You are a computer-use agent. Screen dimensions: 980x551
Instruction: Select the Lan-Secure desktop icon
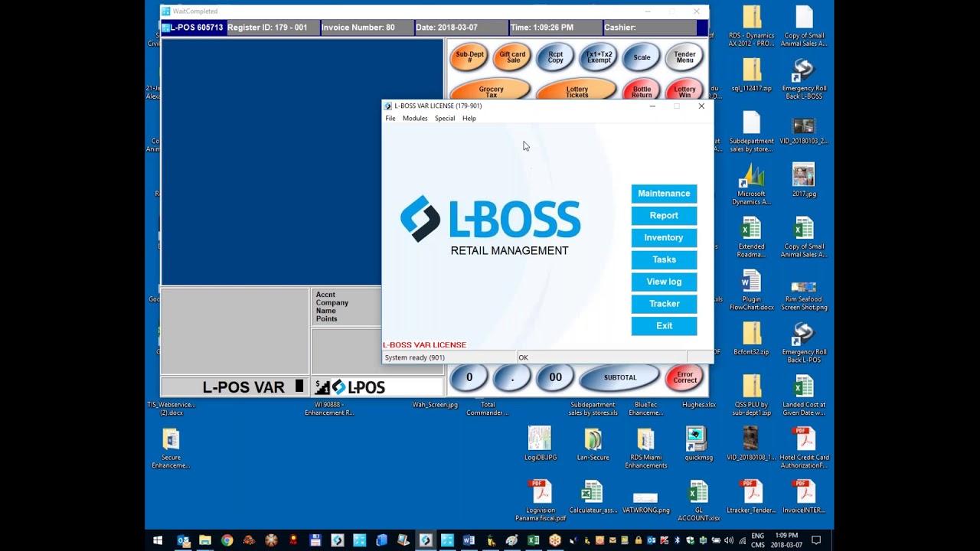point(593,444)
